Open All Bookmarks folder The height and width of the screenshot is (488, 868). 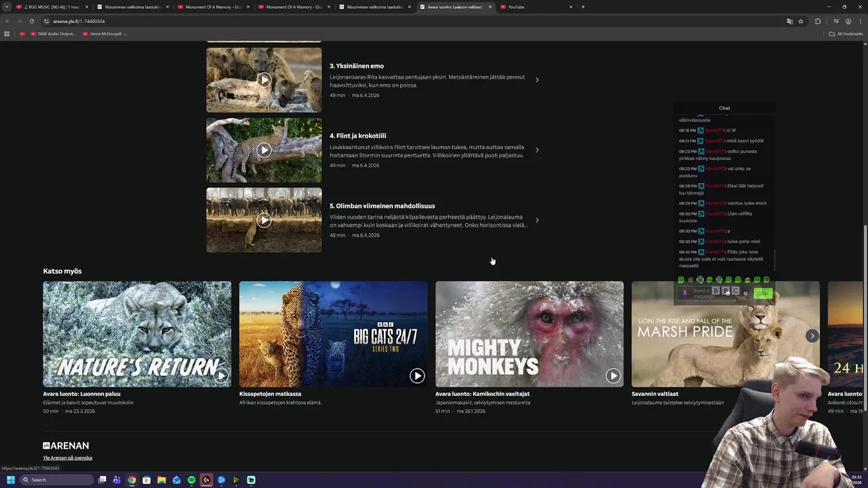click(846, 33)
